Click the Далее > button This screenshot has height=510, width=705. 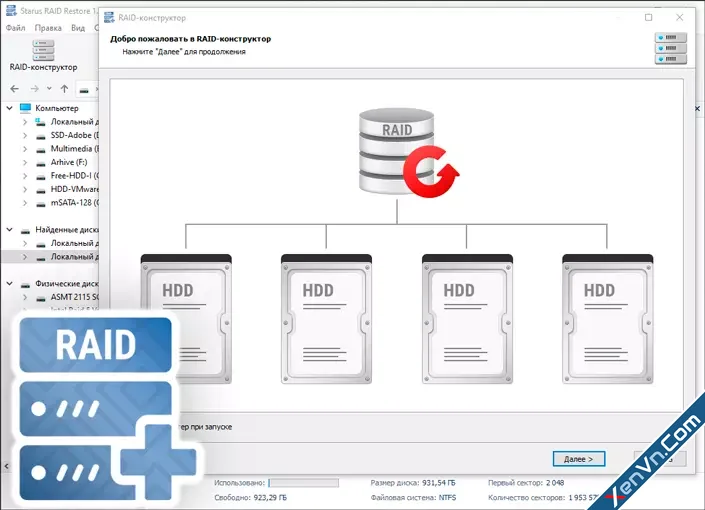click(x=579, y=459)
